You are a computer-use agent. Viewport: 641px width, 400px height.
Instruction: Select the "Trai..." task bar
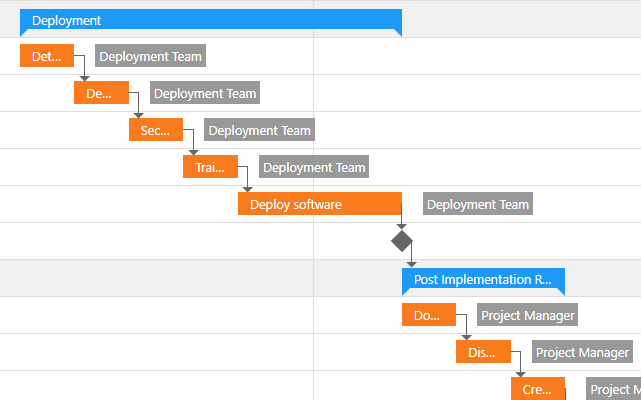[x=210, y=167]
